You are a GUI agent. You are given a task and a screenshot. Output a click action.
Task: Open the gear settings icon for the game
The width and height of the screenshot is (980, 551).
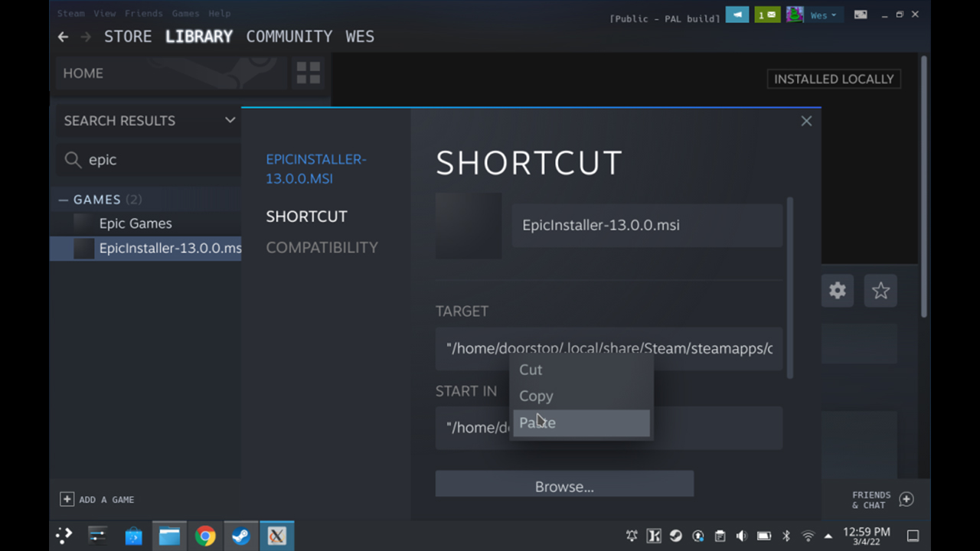click(838, 291)
